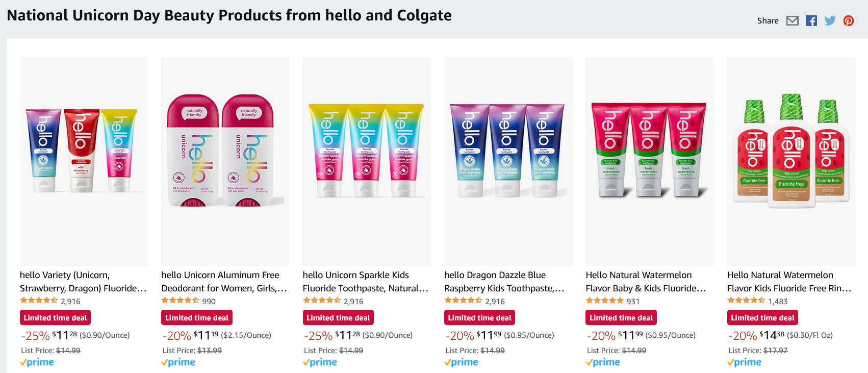Open Watermelon kids rinse product image
Screen dimensions: 868x373
tap(791, 161)
